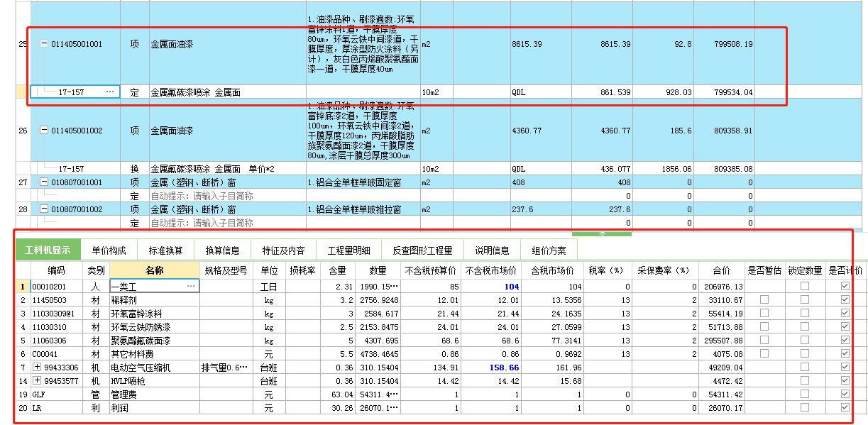This screenshot has height=425, width=868.
Task: Select the 聚氨酯氟碳面漆 name cell
Action: (x=155, y=341)
